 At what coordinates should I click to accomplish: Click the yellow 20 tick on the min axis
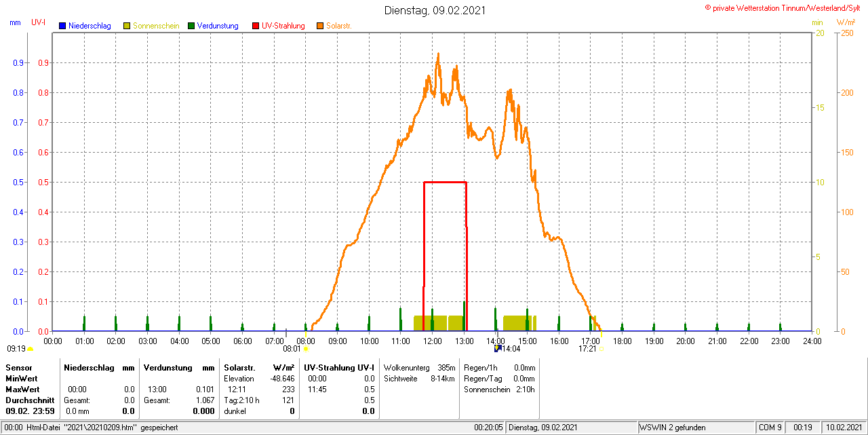click(819, 33)
